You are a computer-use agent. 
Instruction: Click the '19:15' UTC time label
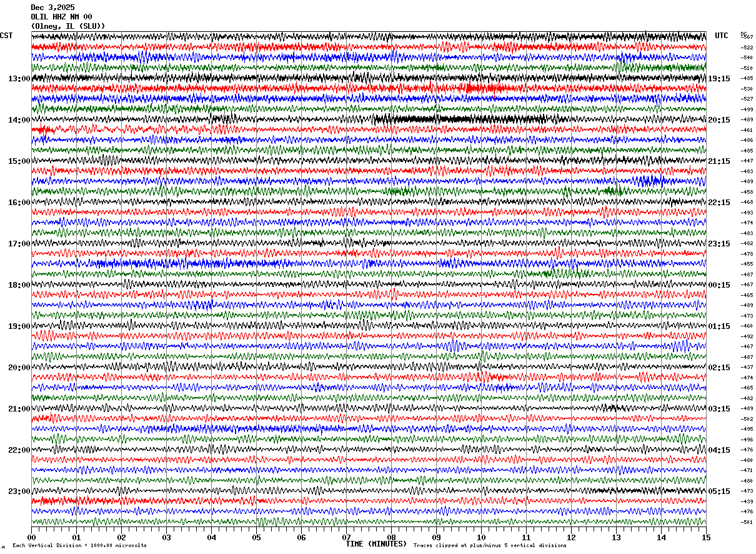pyautogui.click(x=719, y=79)
